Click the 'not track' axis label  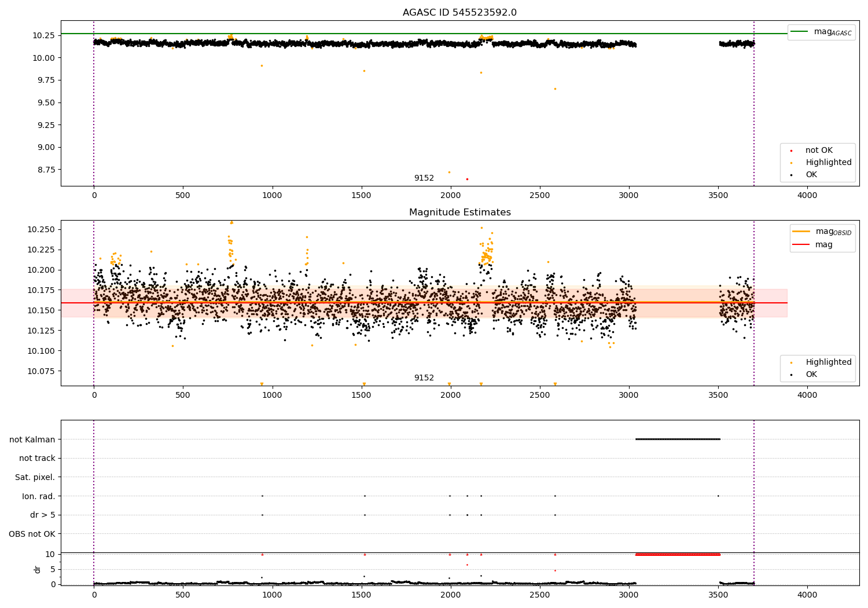[x=37, y=458]
